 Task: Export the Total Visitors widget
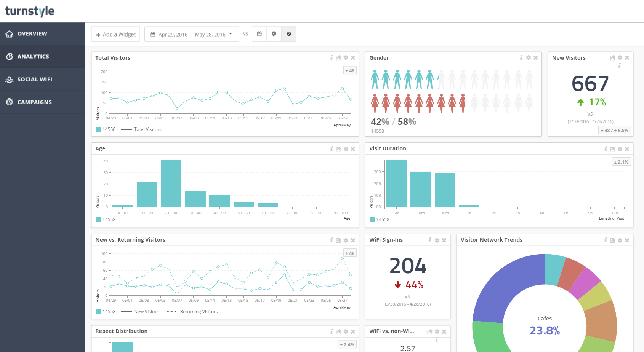[338, 58]
